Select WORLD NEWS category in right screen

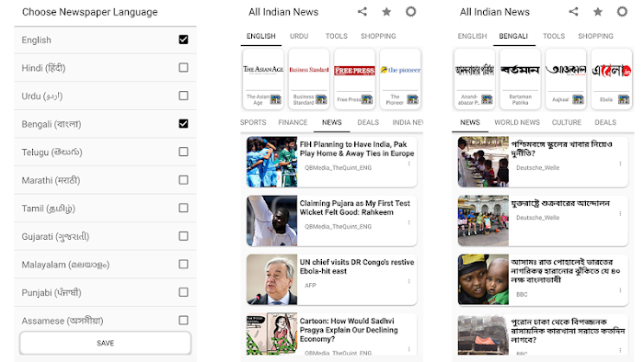pyautogui.click(x=517, y=122)
